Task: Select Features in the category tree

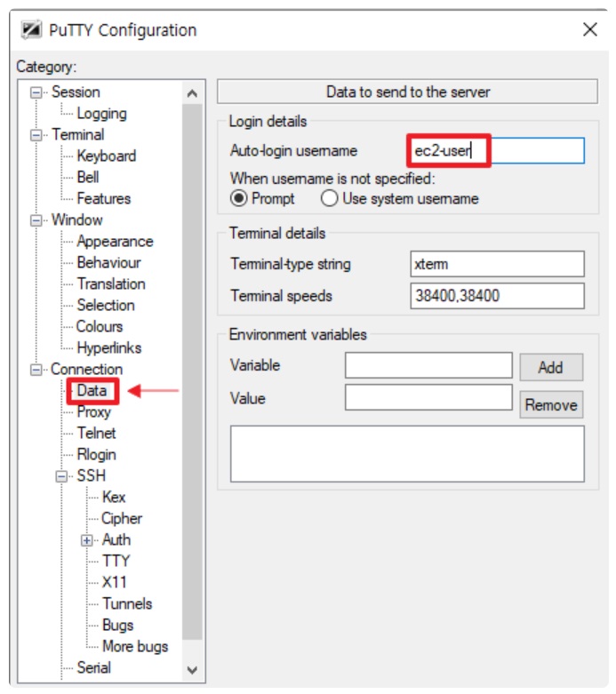Action: 104,198
